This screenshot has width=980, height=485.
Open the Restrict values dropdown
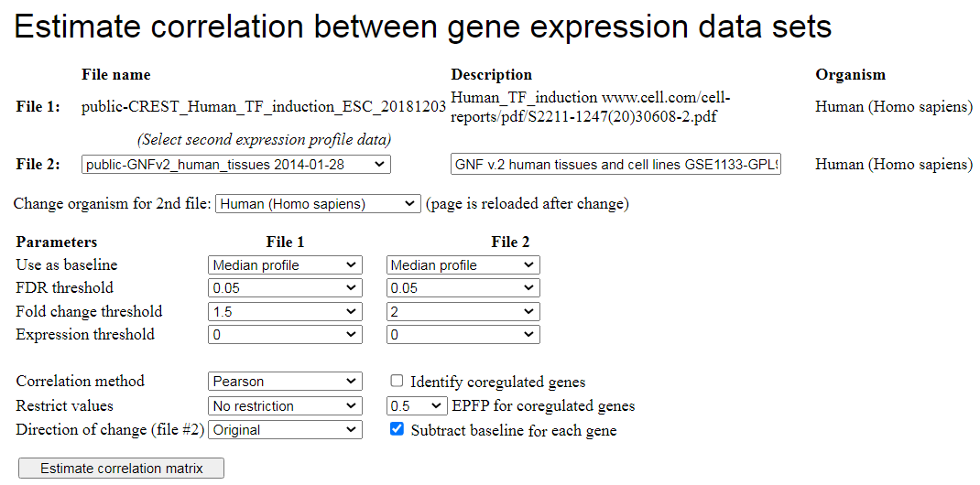coord(285,406)
